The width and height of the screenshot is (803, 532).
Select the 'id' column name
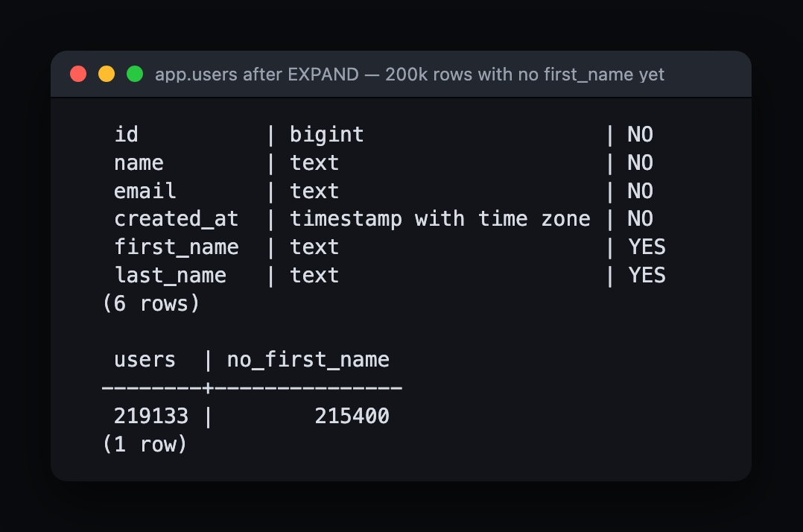tap(126, 135)
